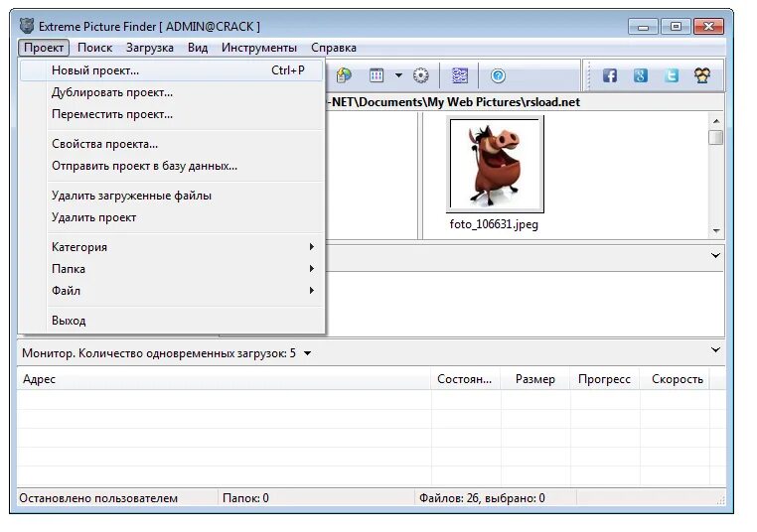Minimize the Extreme Picture Finder window
Viewport: 757px width, 532px height.
pos(643,27)
